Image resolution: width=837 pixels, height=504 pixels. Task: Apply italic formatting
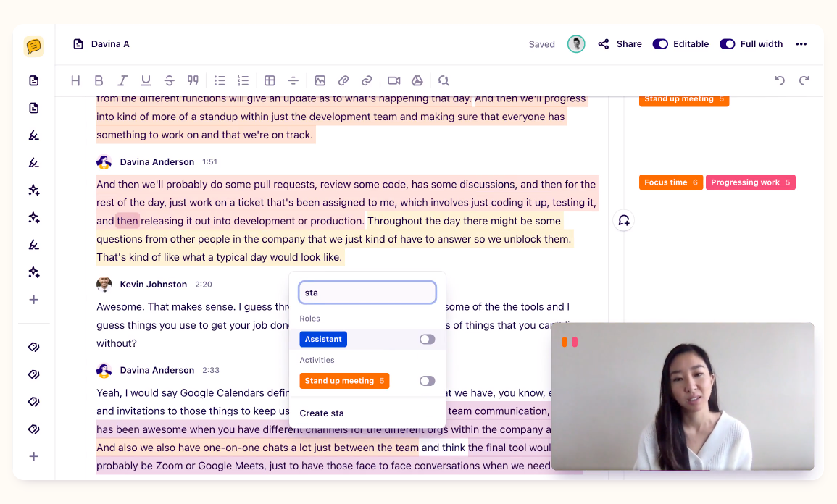[122, 80]
